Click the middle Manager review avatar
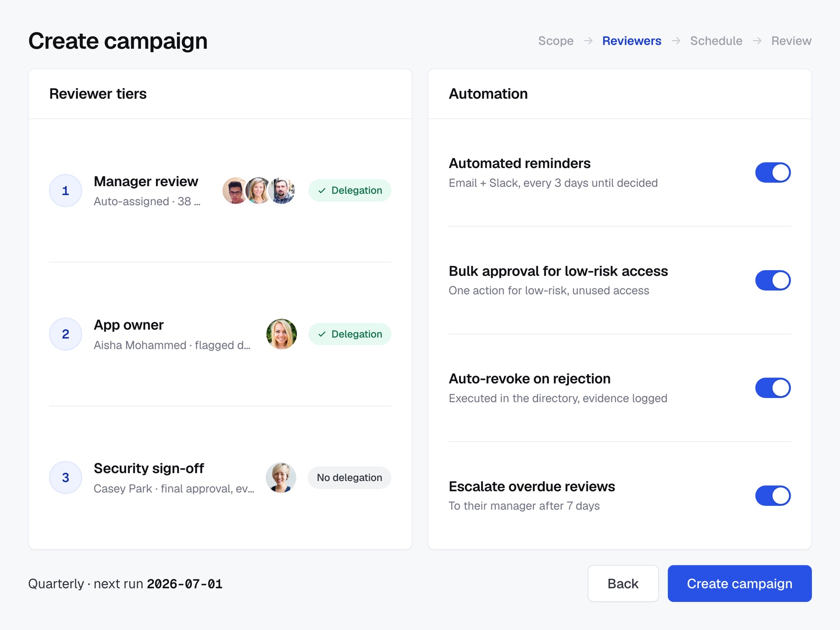 point(258,190)
